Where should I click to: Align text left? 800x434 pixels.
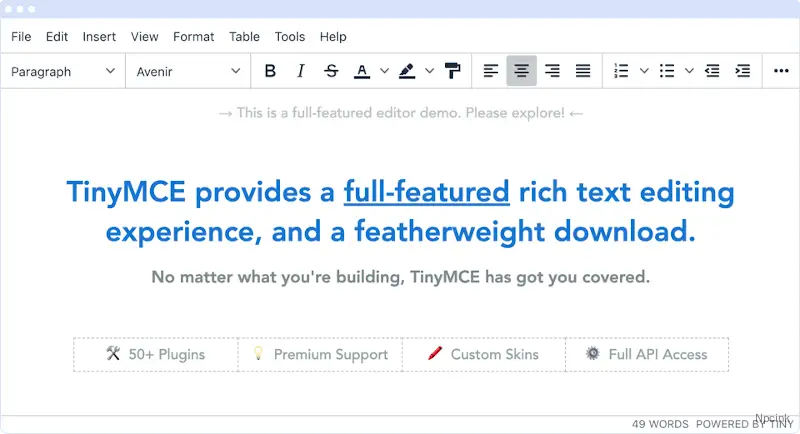(x=491, y=71)
